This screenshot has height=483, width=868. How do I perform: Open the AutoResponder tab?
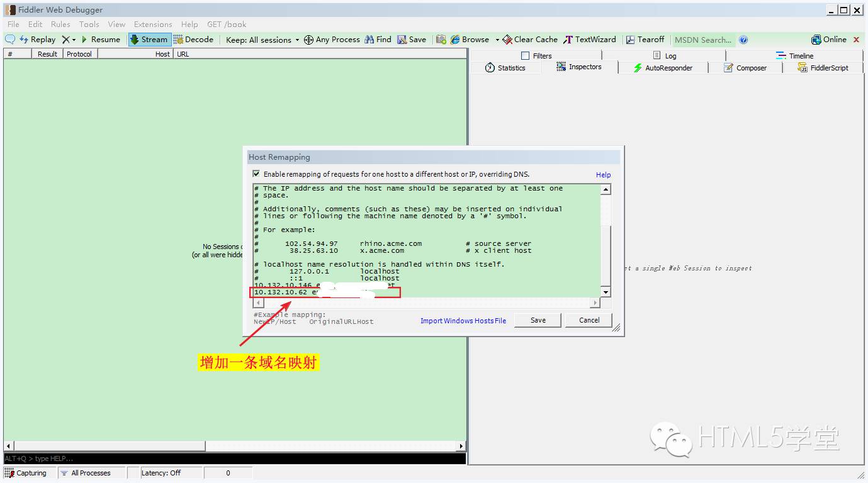(663, 67)
